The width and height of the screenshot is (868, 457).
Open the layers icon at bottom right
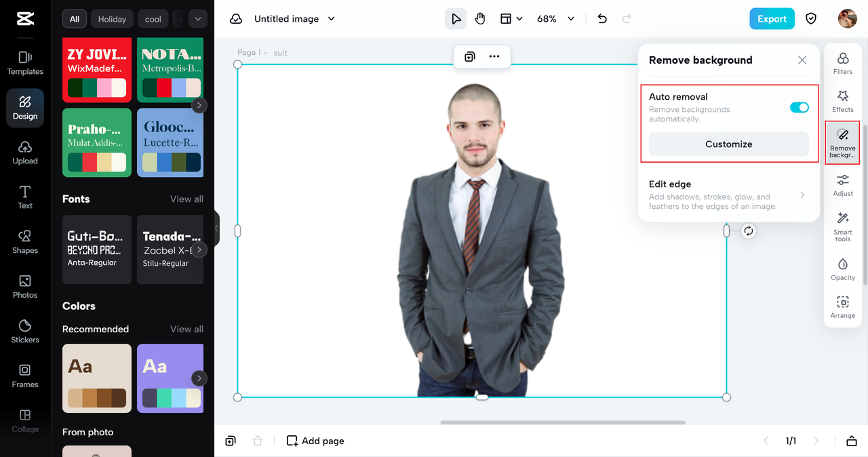pos(852,441)
